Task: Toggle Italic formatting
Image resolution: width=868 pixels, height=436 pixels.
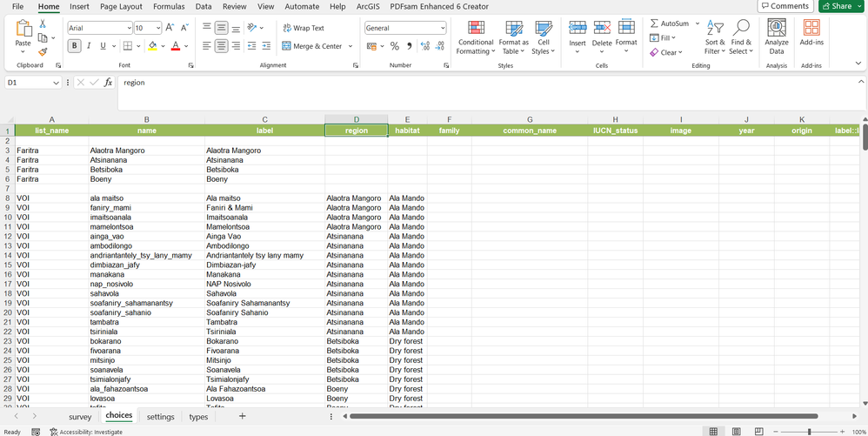Action: pyautogui.click(x=89, y=46)
